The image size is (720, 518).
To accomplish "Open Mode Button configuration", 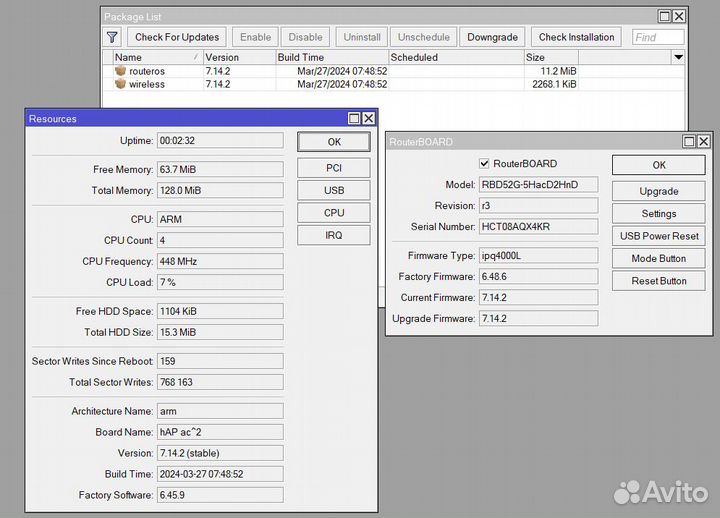I will pyautogui.click(x=659, y=259).
